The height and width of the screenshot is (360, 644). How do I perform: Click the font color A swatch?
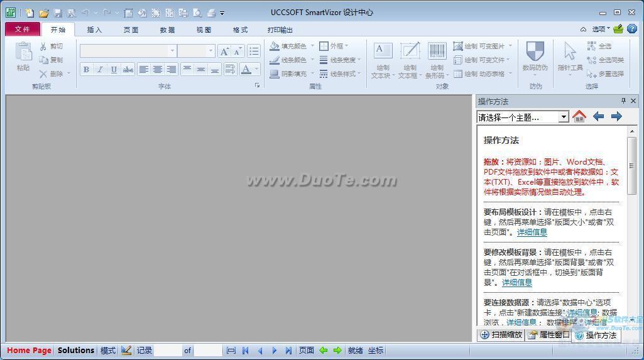pos(246,69)
